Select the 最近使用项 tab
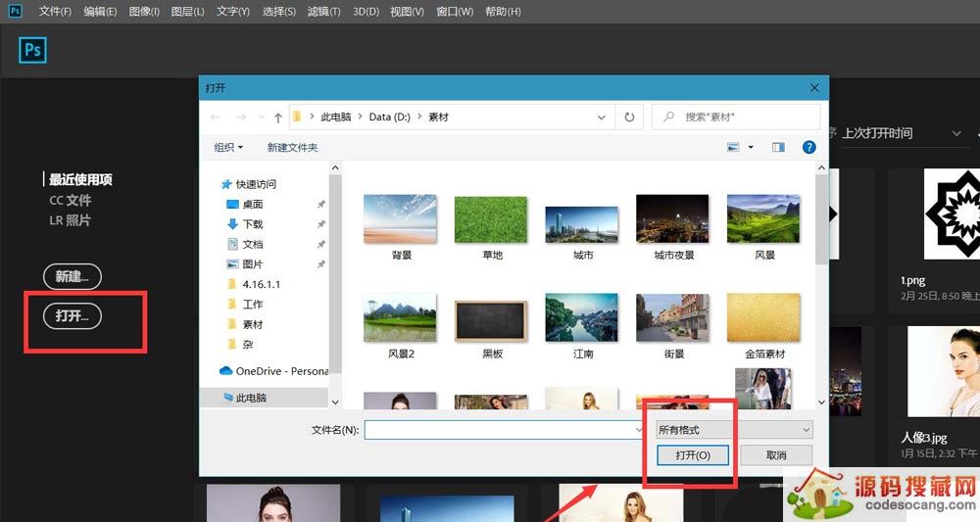Image resolution: width=980 pixels, height=522 pixels. pyautogui.click(x=80, y=180)
